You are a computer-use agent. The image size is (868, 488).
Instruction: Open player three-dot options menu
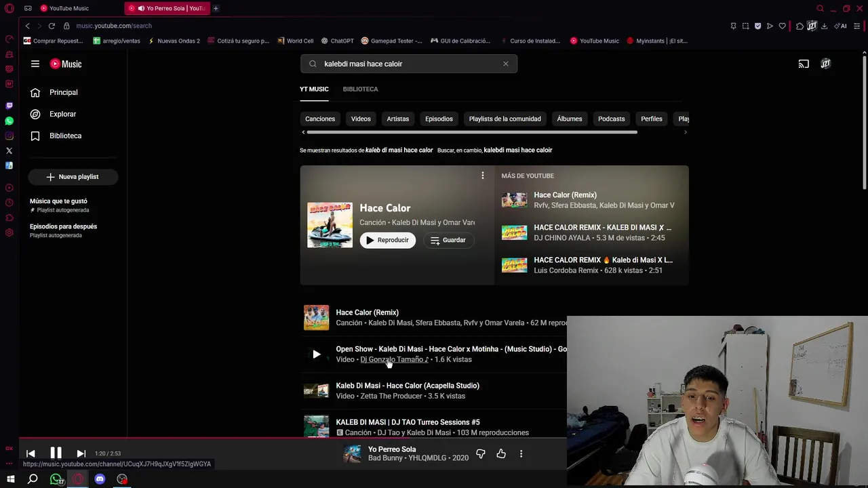(521, 453)
